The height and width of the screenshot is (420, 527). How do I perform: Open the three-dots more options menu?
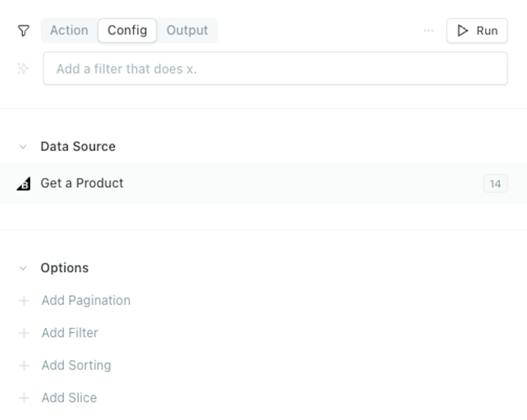click(x=428, y=31)
